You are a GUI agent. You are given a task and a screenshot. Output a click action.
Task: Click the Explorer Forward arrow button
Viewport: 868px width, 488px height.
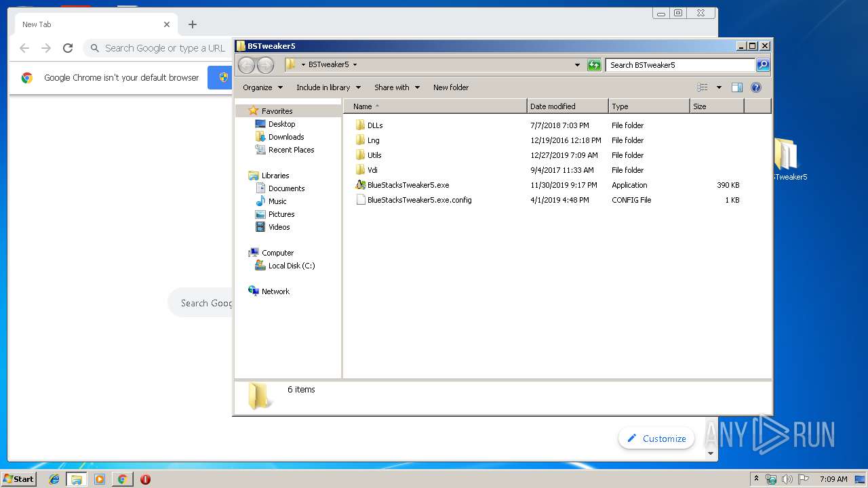tap(265, 65)
